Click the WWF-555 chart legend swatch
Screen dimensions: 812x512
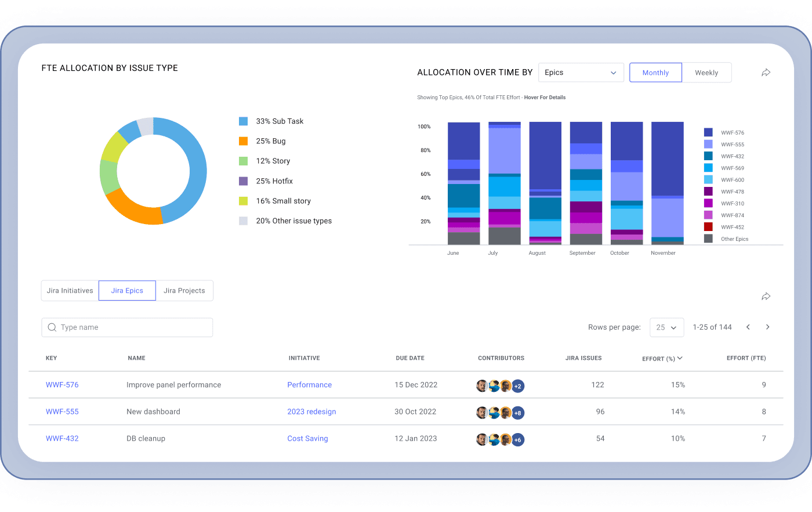click(x=708, y=144)
